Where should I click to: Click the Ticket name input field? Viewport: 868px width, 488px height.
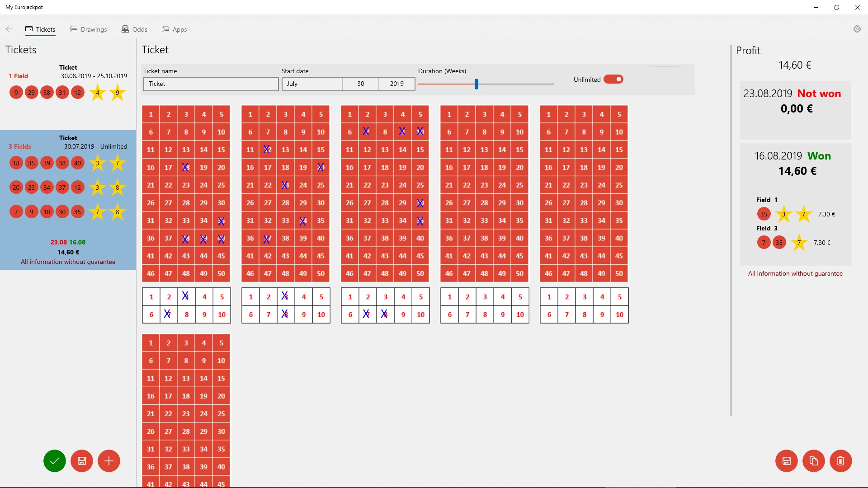click(211, 84)
